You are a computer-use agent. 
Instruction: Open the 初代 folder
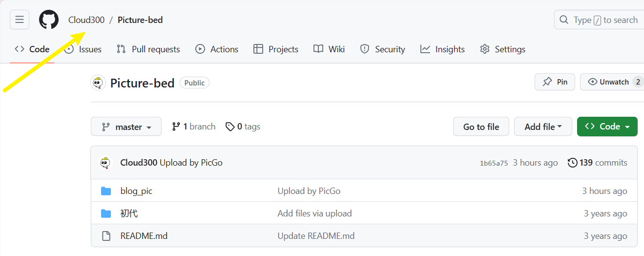129,213
